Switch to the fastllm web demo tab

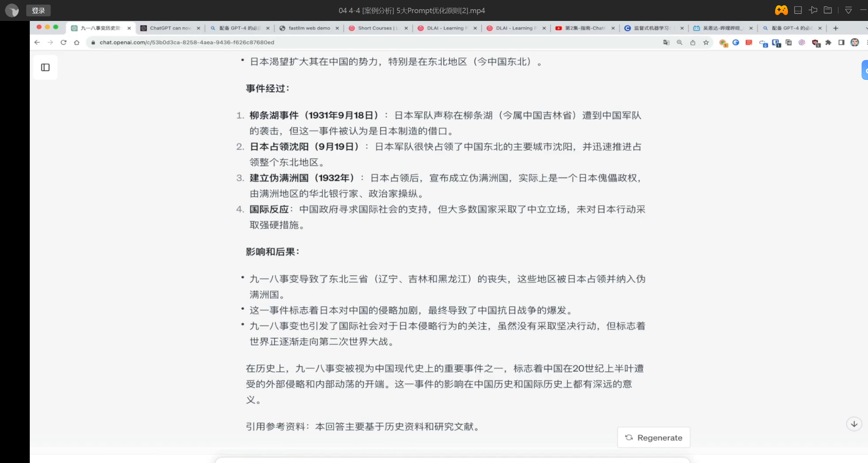tap(309, 28)
